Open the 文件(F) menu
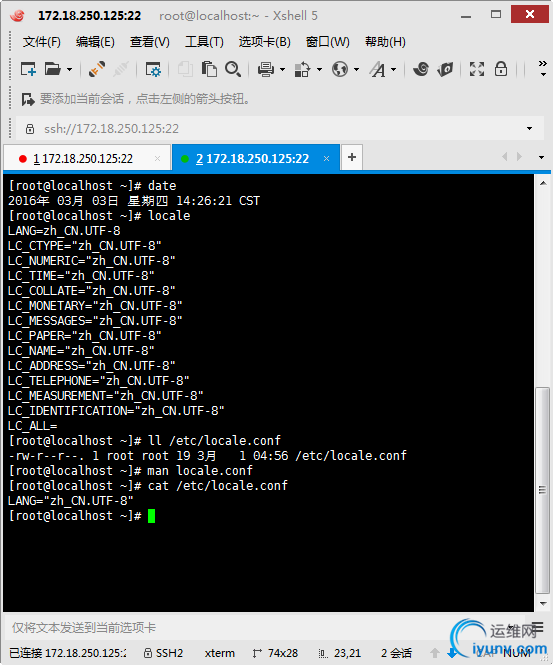This screenshot has width=553, height=665. click(42, 42)
